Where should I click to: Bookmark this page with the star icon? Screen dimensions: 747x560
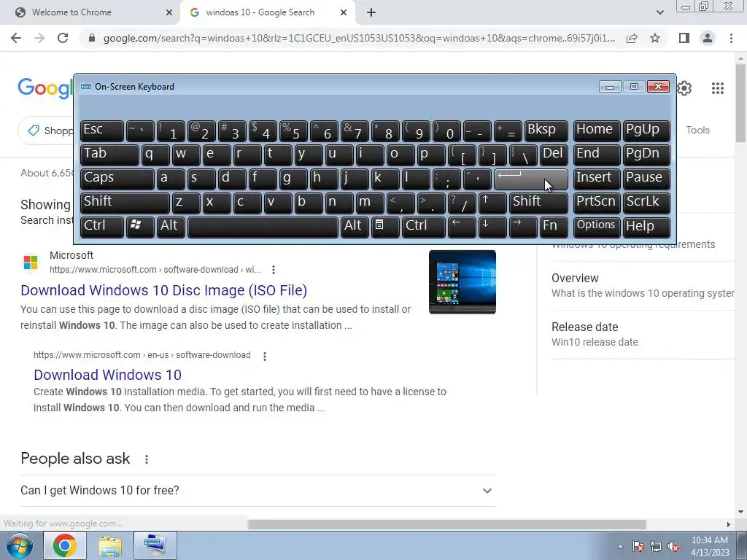(x=655, y=38)
